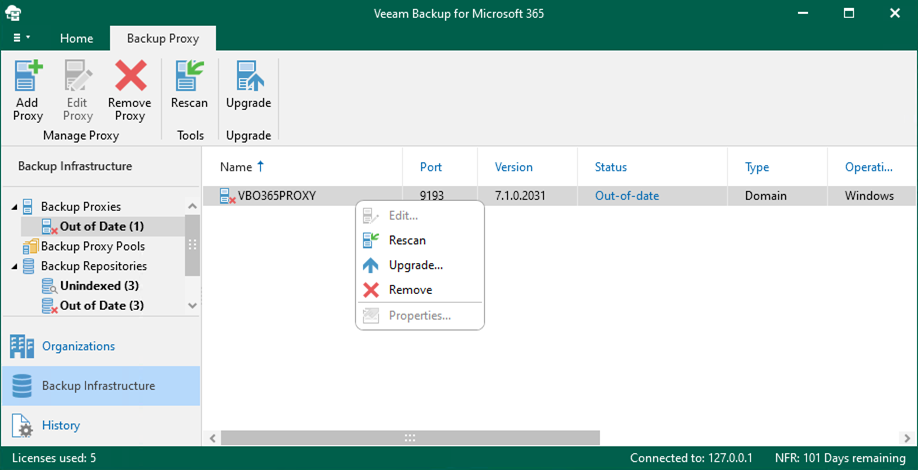Click the Rescan icon in the context menu
918x470 pixels.
[x=371, y=240]
